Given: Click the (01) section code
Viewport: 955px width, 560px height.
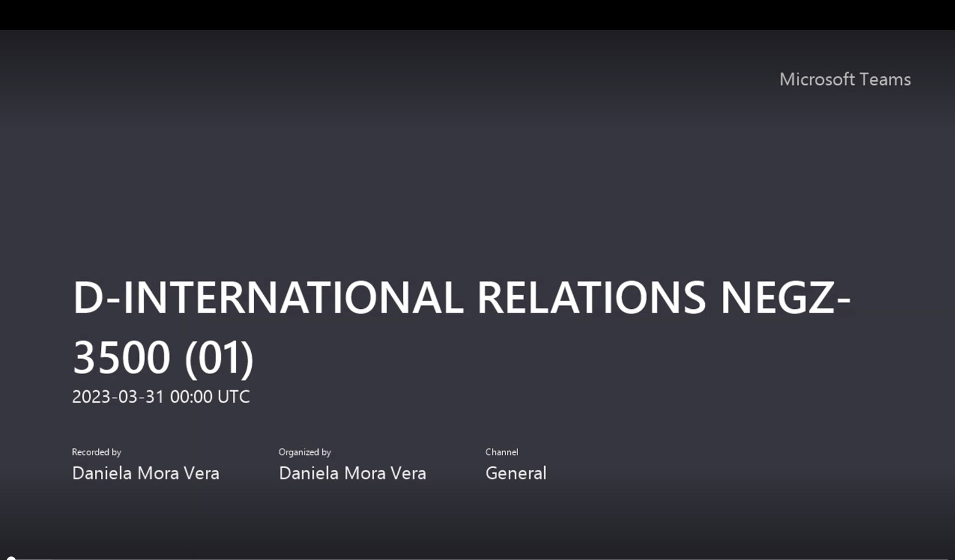Looking at the screenshot, I should pyautogui.click(x=219, y=358).
